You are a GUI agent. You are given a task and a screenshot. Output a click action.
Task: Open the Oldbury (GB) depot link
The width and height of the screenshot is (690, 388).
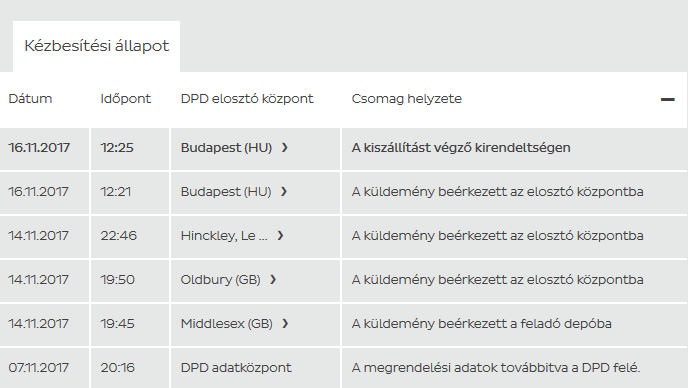(x=220, y=280)
